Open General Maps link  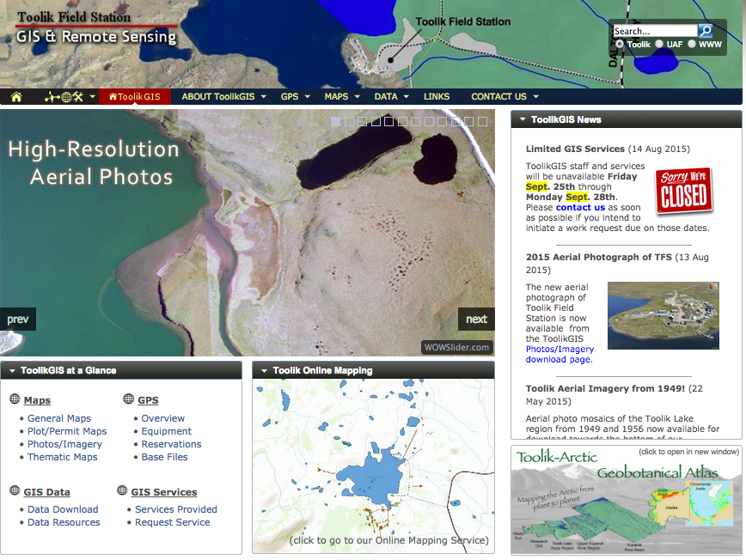click(59, 418)
